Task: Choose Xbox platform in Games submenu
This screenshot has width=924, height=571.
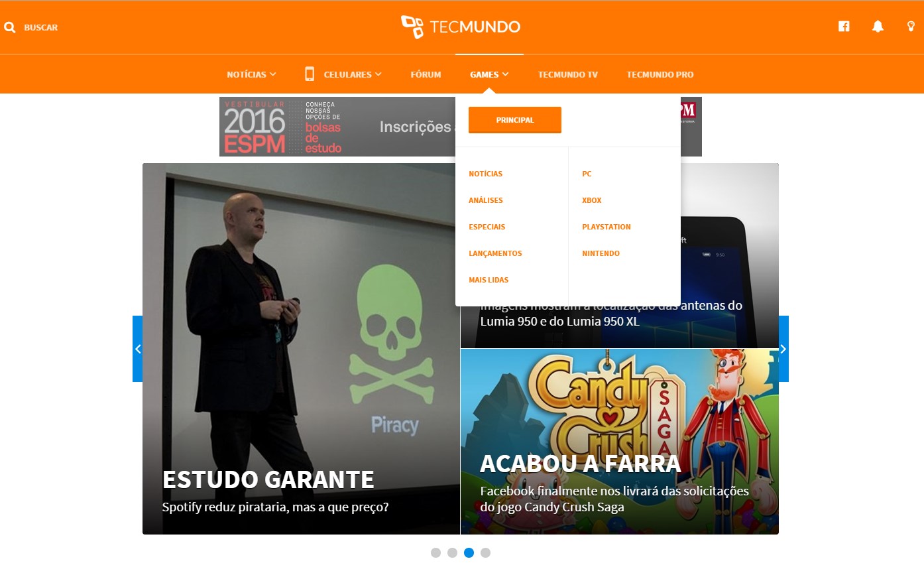Action: 592,200
